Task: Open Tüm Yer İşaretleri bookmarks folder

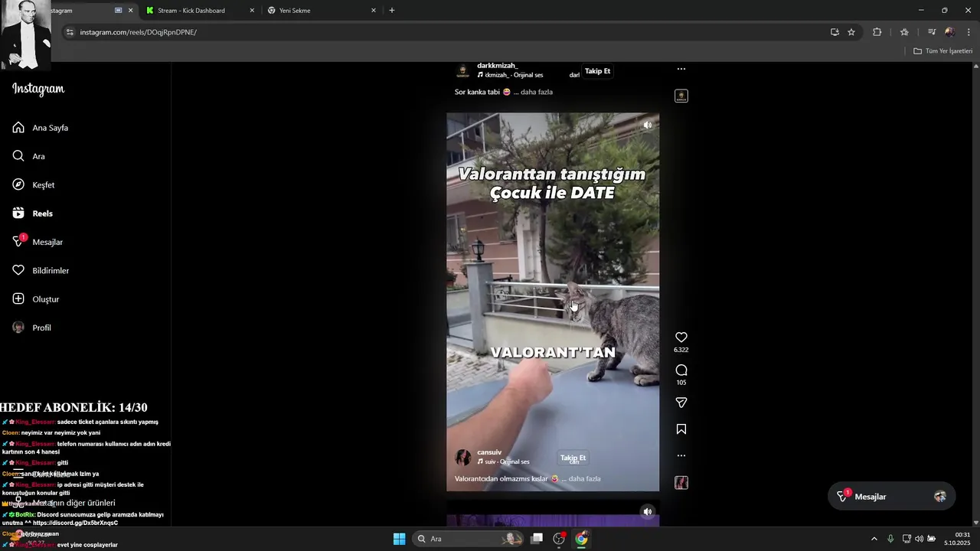Action: (x=942, y=51)
